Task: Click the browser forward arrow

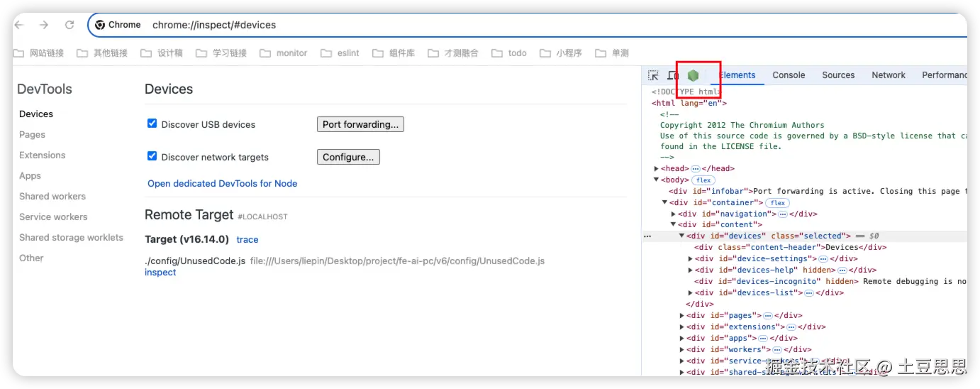Action: click(44, 25)
